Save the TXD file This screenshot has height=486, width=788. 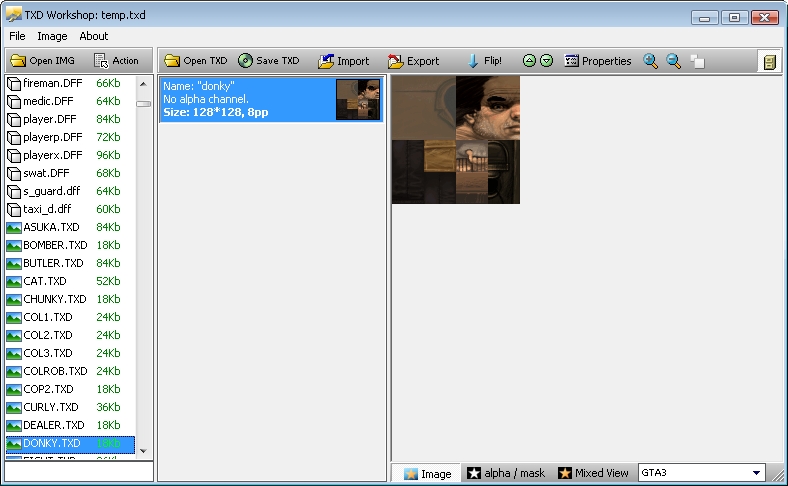268,61
